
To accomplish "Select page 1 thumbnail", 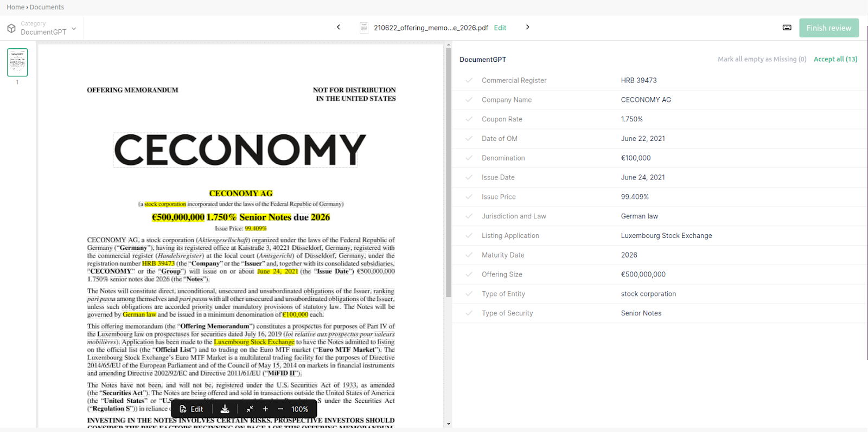I will point(17,62).
